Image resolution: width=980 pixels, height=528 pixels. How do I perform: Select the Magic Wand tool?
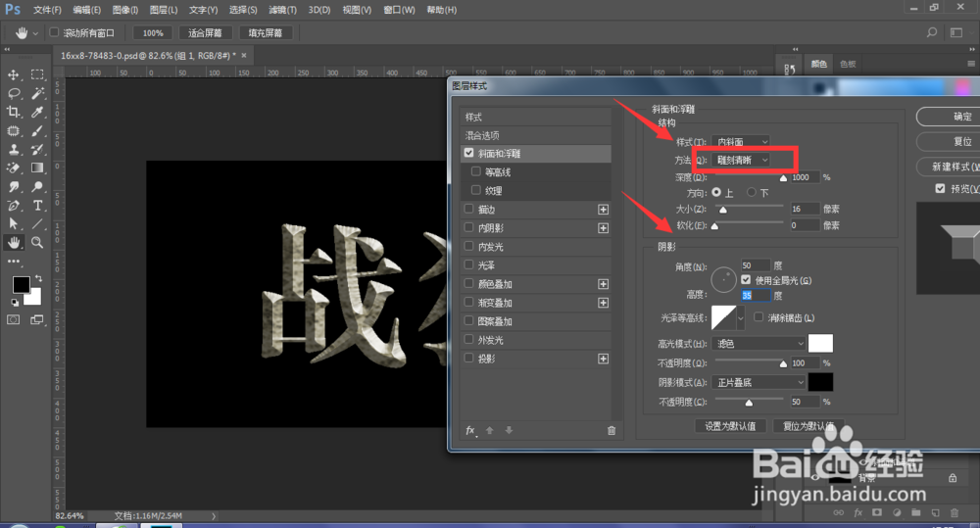click(x=37, y=94)
